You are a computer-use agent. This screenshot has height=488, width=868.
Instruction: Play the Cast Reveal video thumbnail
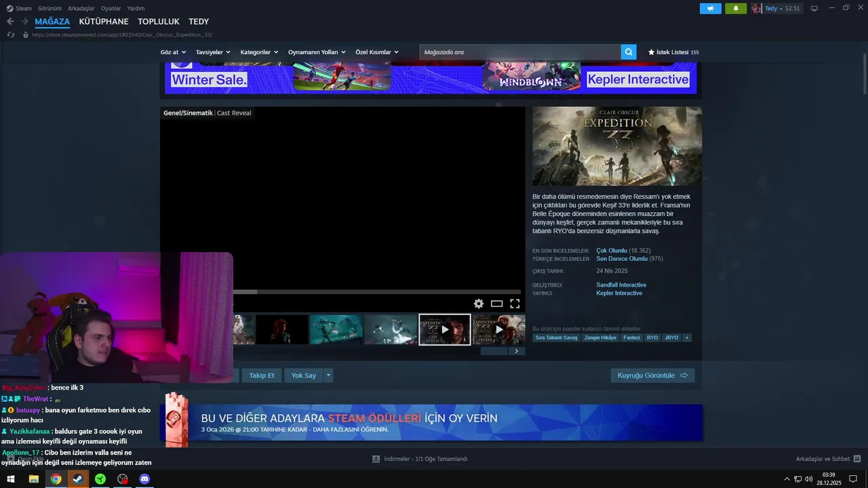[445, 329]
